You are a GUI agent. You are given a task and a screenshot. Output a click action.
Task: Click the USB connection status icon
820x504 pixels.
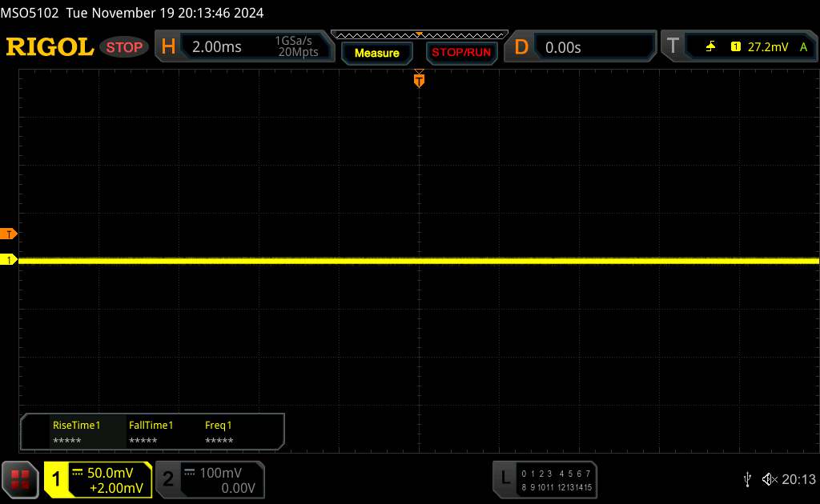point(747,479)
